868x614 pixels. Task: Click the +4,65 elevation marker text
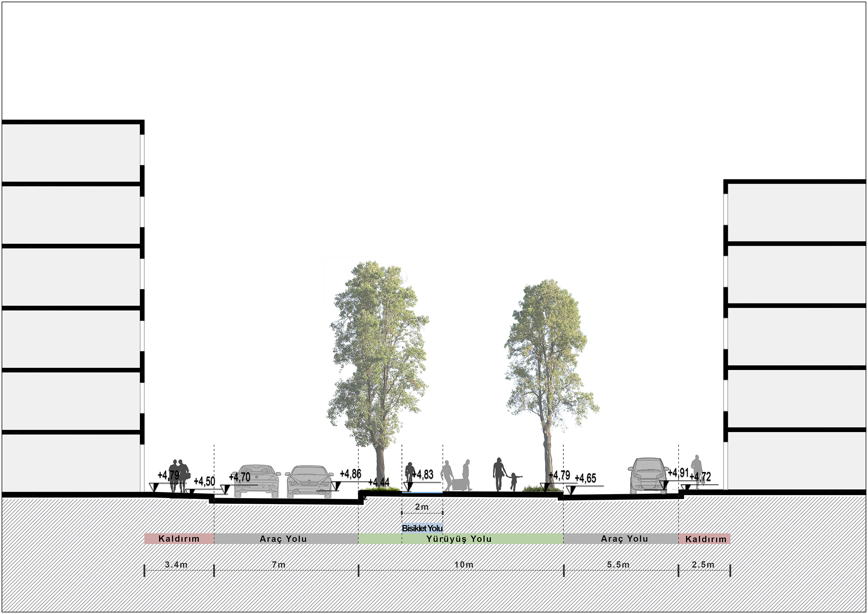[x=585, y=479]
